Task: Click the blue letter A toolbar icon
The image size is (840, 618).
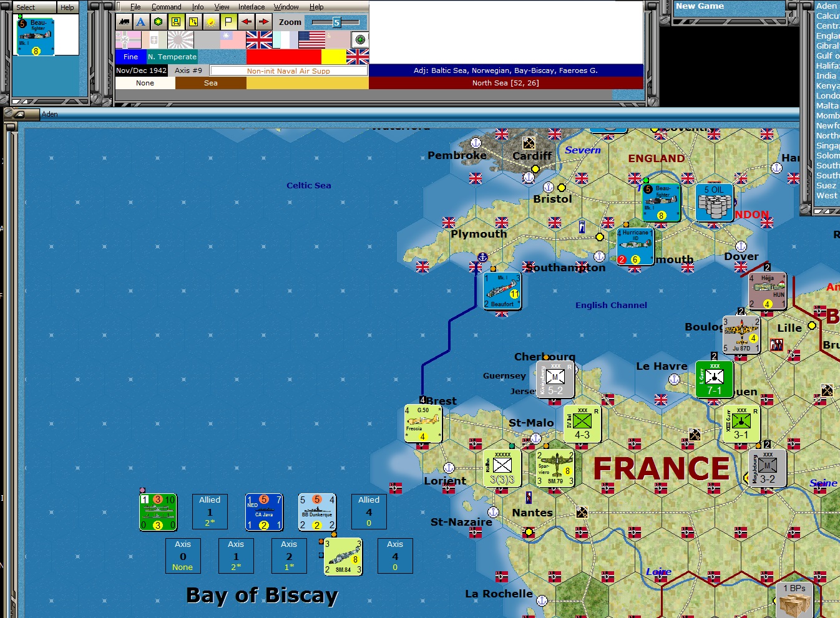Action: pos(141,22)
